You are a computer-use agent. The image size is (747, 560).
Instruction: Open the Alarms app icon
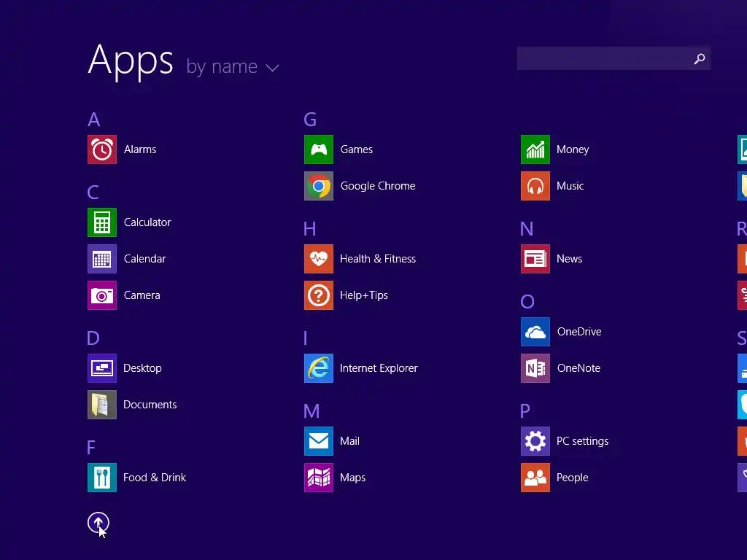(102, 149)
